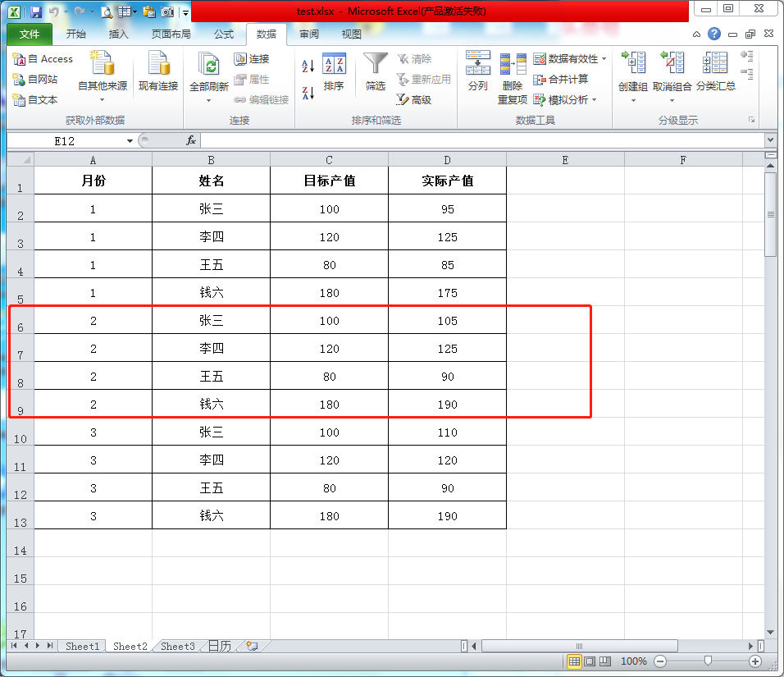Click the Create Group (创建组) icon

click(633, 63)
